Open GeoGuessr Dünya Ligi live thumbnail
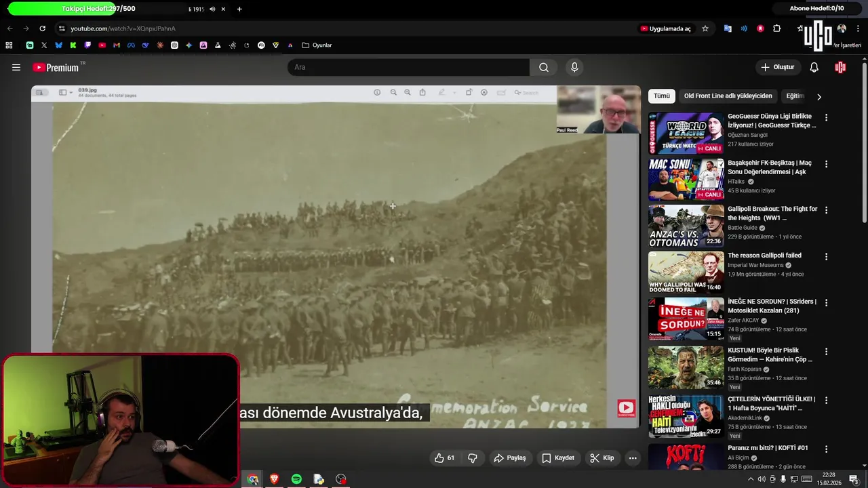 686,134
